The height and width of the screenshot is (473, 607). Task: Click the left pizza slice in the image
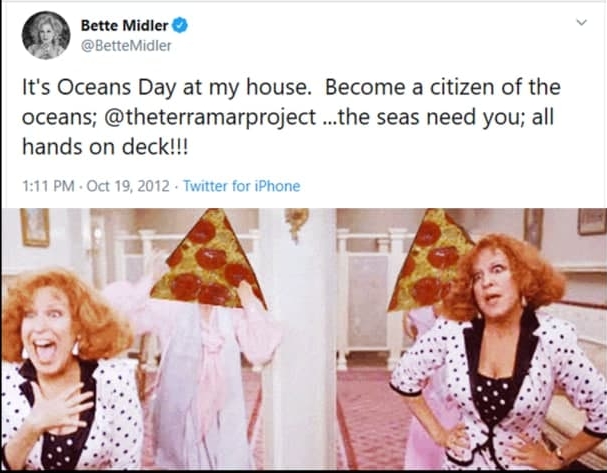pos(207,260)
